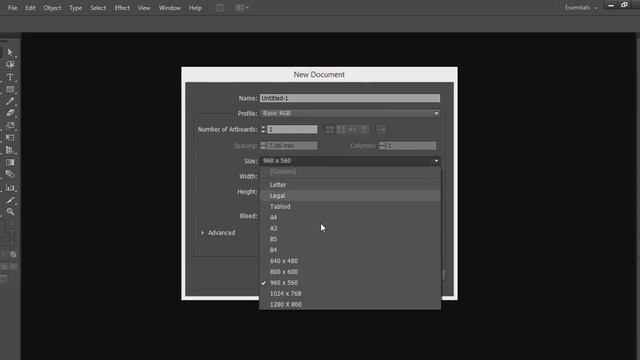Click the Arrange Documents icon in top bar

[242, 8]
